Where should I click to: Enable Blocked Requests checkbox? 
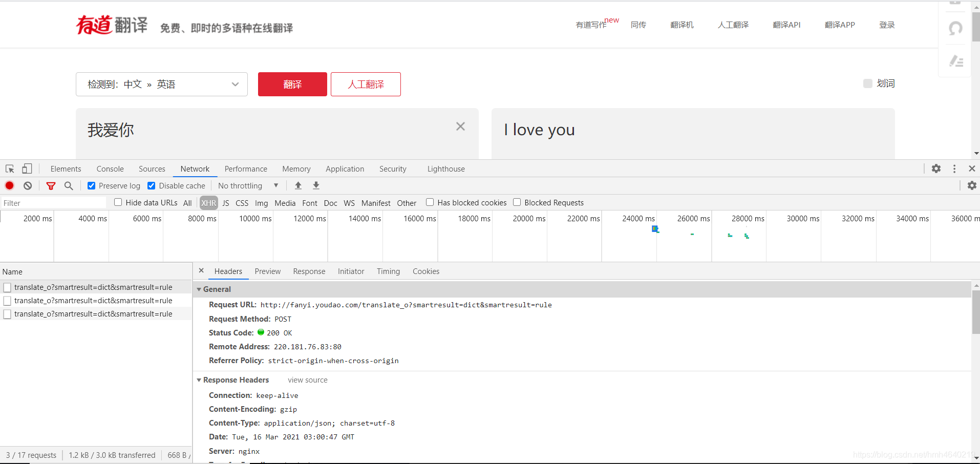(x=517, y=202)
